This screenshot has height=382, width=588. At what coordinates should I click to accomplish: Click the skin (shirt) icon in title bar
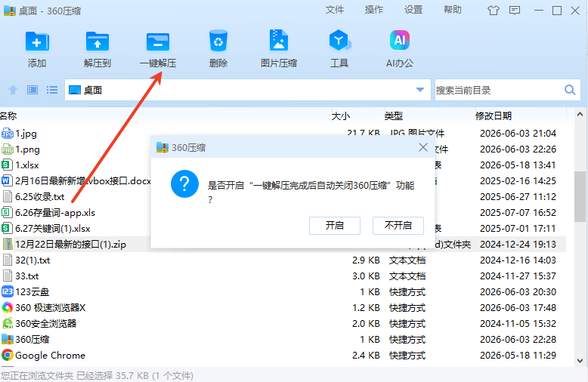(493, 11)
